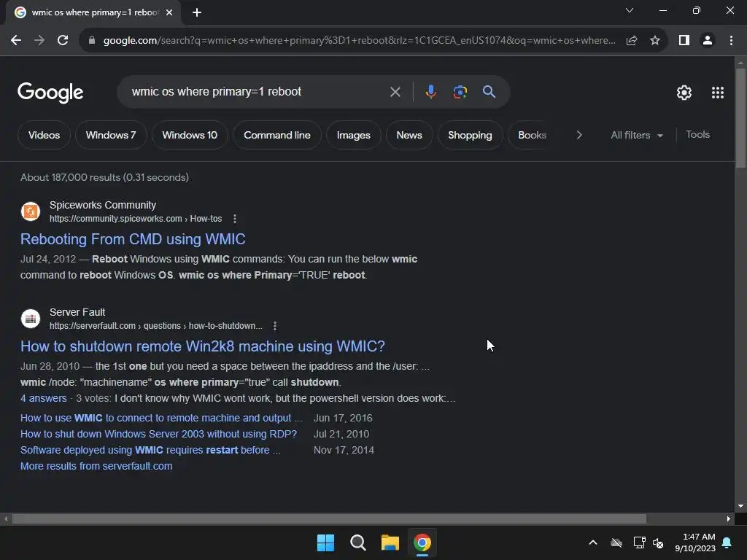Go to Google homepage via logo

pos(50,93)
